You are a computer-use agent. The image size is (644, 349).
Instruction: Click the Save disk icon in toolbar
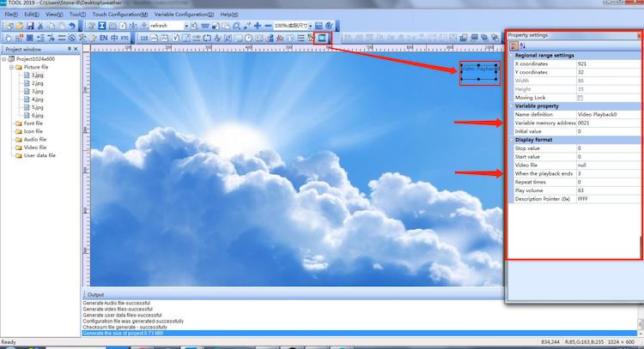click(x=30, y=27)
